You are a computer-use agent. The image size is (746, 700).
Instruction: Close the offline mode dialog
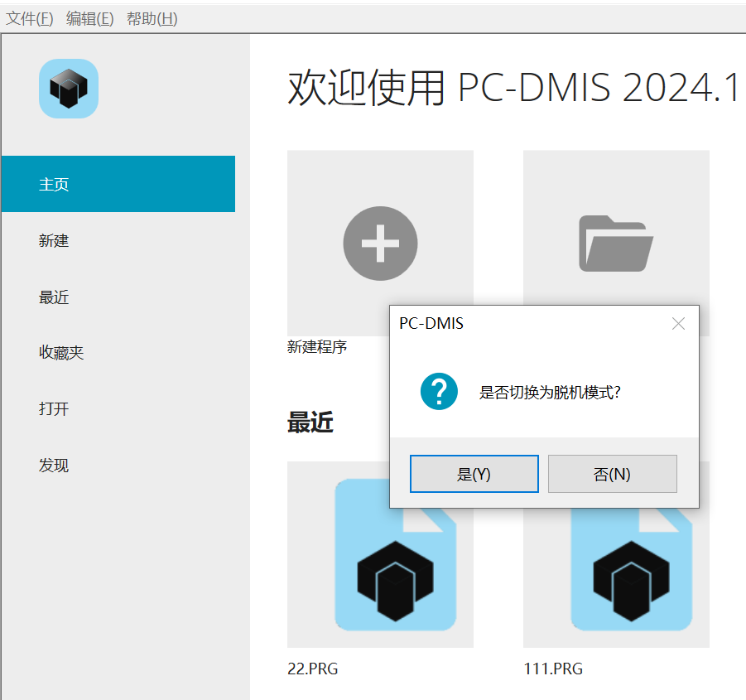(x=678, y=323)
